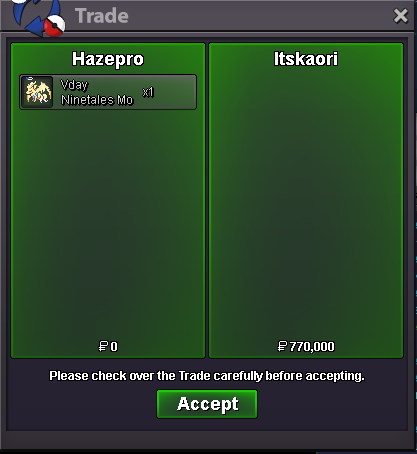Click the Vday item name text
Image resolution: width=417 pixels, height=454 pixels.
click(74, 85)
